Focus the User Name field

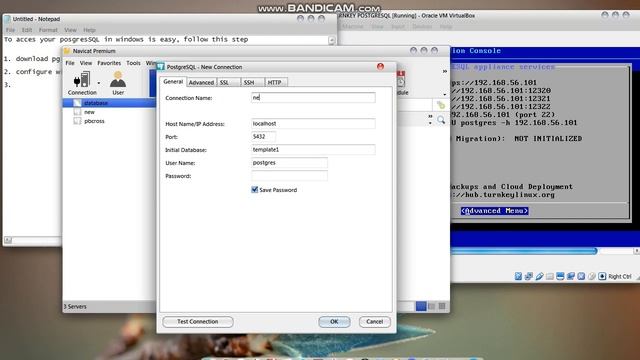point(289,162)
